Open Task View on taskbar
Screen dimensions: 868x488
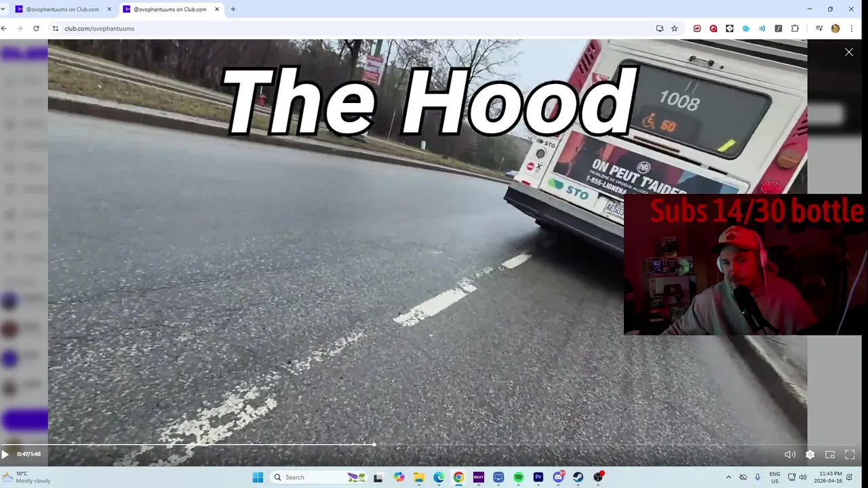[x=378, y=477]
